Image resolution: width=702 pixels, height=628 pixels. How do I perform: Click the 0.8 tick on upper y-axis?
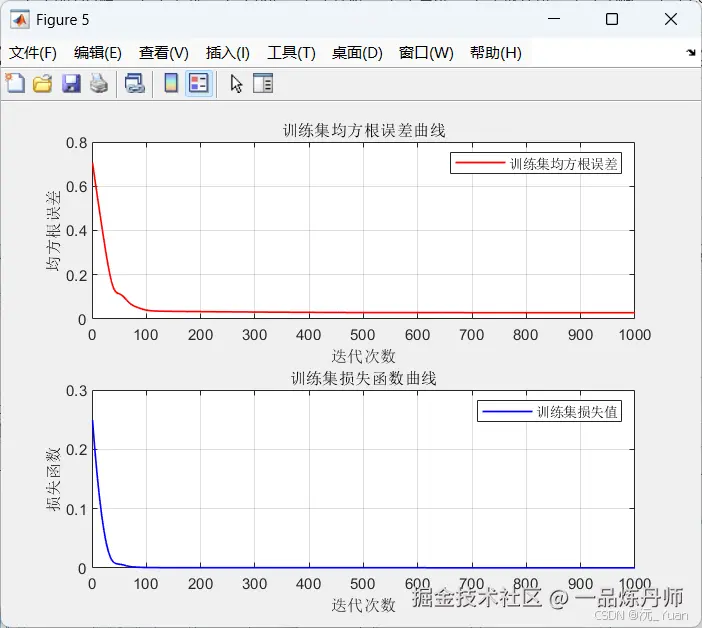(x=77, y=143)
